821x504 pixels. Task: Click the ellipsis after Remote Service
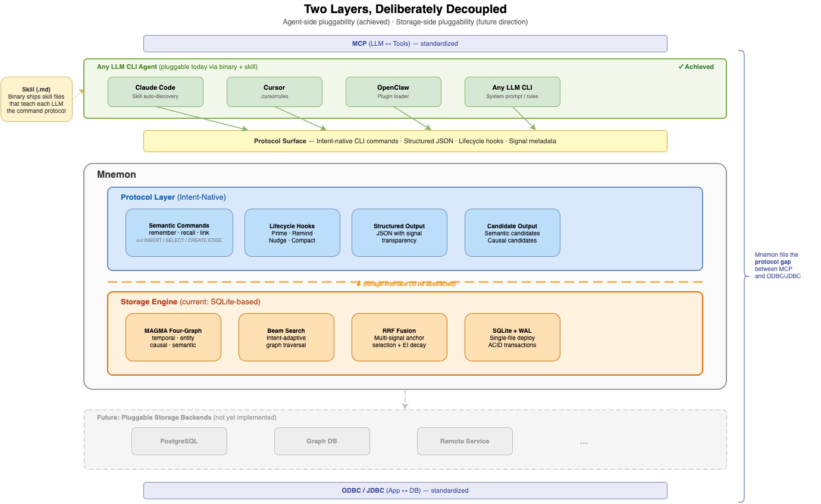tap(584, 442)
